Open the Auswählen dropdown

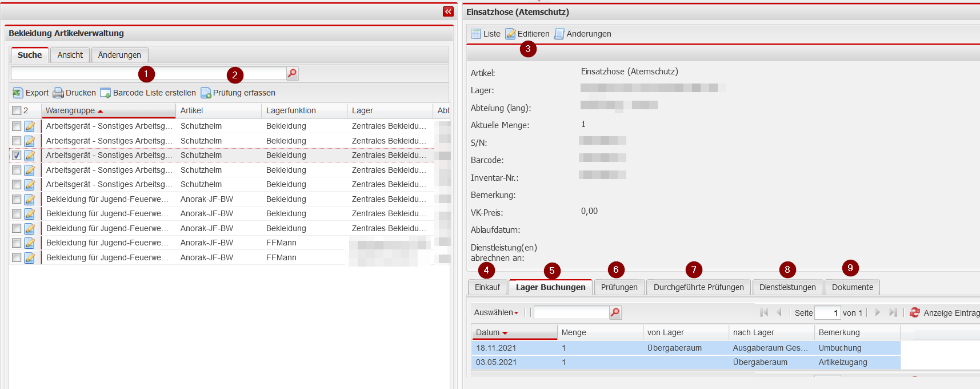click(x=495, y=312)
